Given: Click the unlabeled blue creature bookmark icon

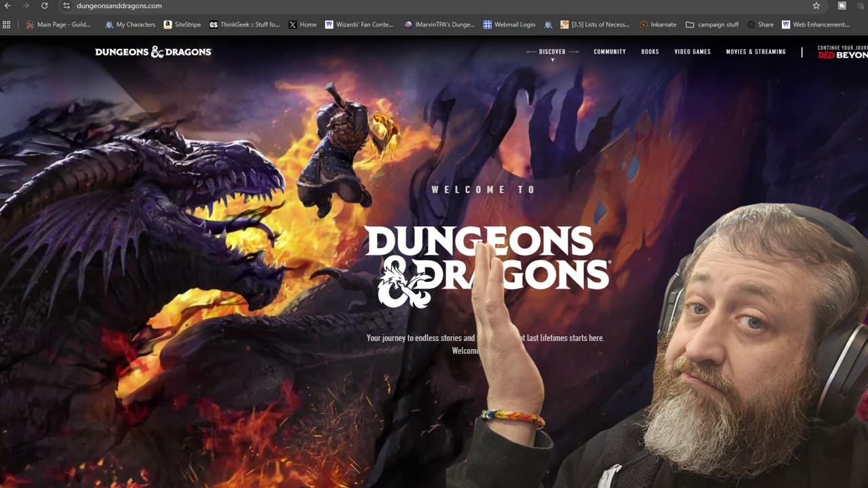Looking at the screenshot, I should tap(548, 24).
